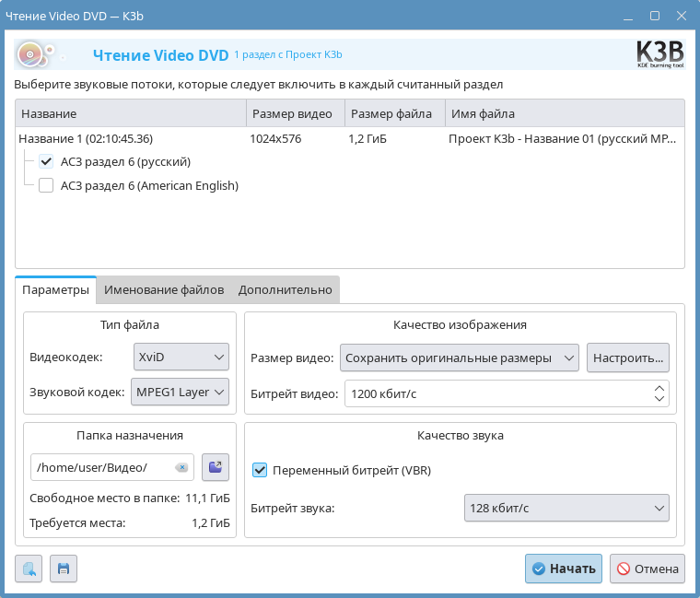Image resolution: width=700 pixels, height=598 pixels.
Task: Open the Размер видео dropdown list
Action: [459, 357]
